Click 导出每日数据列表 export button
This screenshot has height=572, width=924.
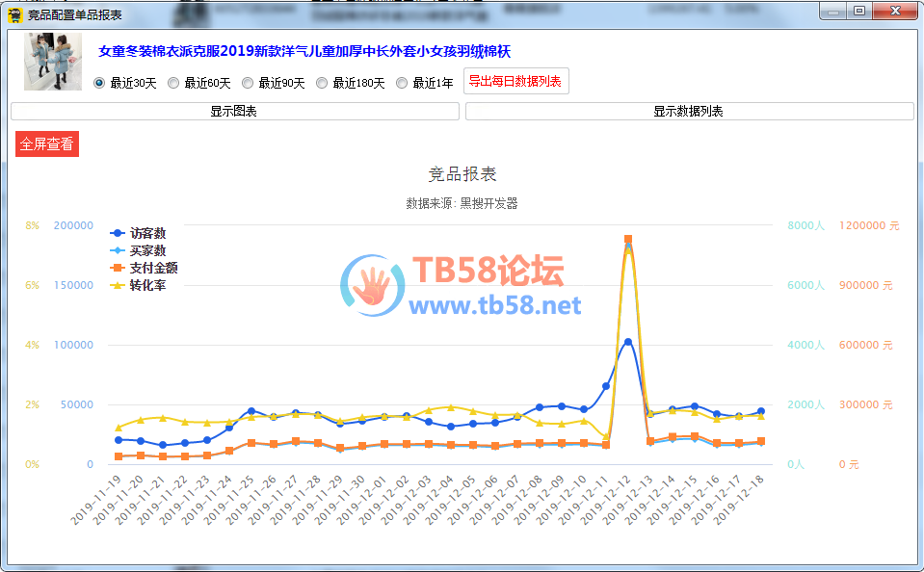pyautogui.click(x=515, y=82)
